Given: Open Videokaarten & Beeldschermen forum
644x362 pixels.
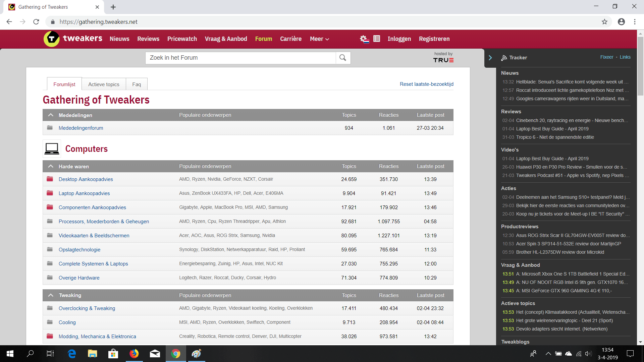Looking at the screenshot, I should 94,235.
